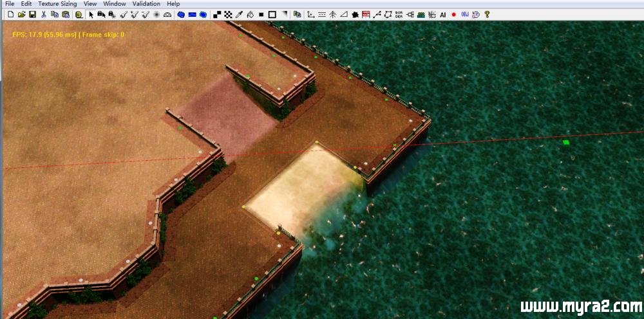
Task: Open the File menu
Action: coord(10,4)
